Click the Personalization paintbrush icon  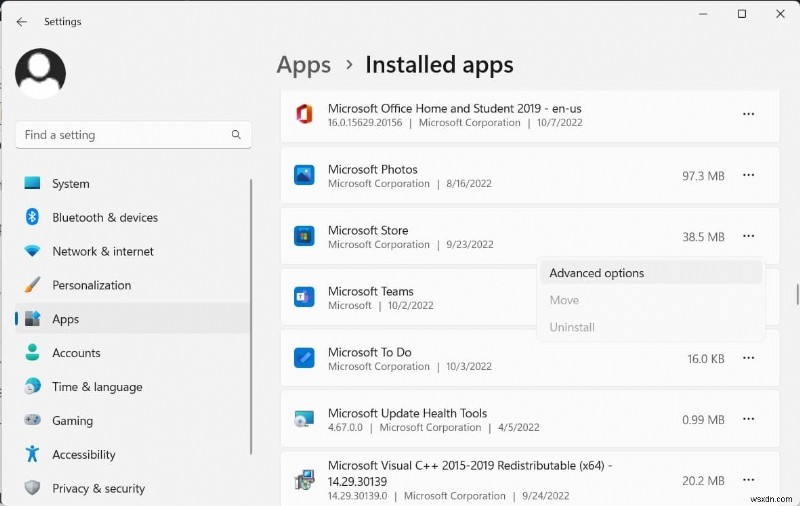coord(32,285)
